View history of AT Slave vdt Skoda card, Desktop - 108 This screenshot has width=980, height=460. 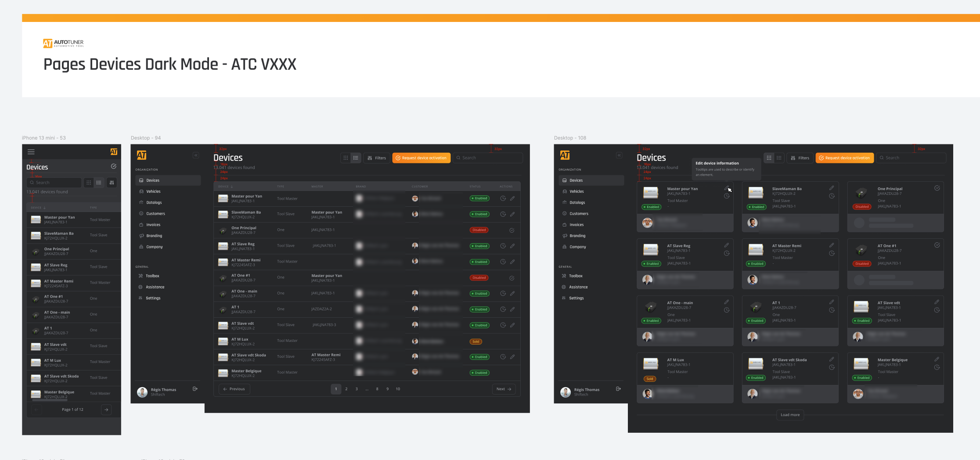click(832, 367)
